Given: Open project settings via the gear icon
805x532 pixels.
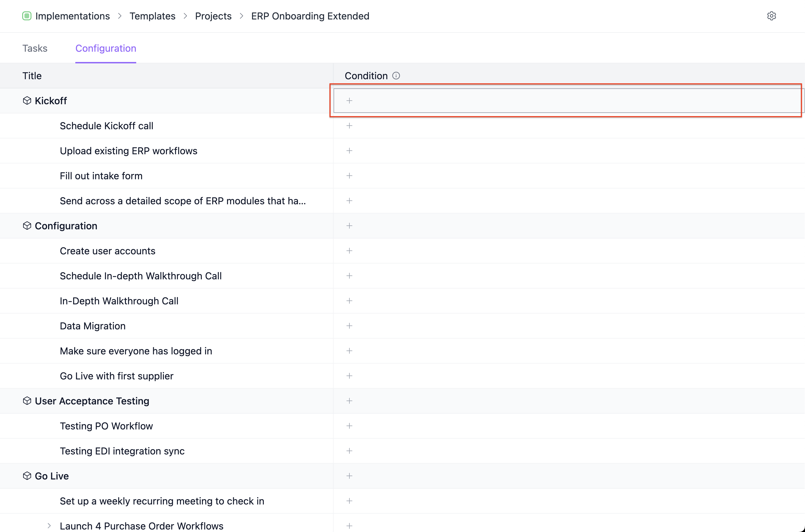Looking at the screenshot, I should (x=771, y=16).
